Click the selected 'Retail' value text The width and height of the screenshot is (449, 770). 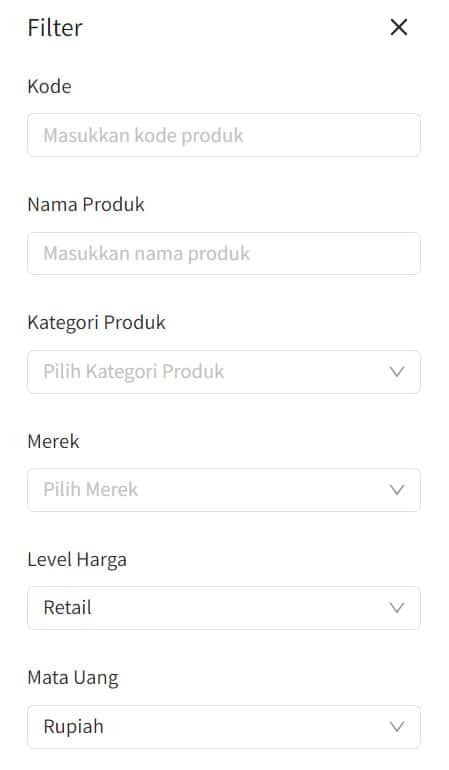point(67,608)
